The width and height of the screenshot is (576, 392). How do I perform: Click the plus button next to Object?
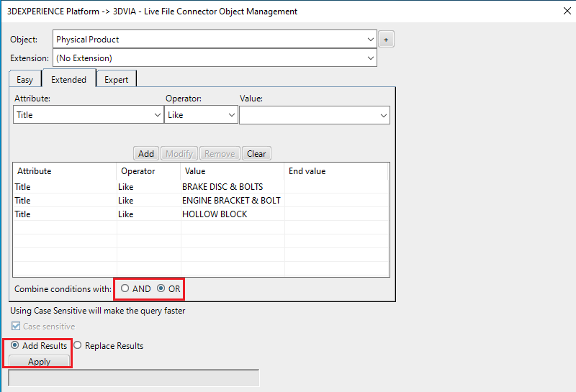386,40
